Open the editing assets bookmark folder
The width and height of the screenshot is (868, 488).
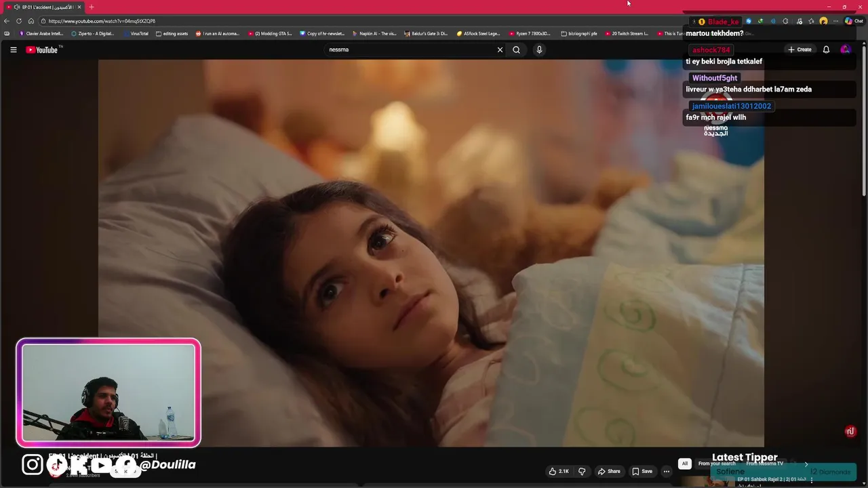172,33
